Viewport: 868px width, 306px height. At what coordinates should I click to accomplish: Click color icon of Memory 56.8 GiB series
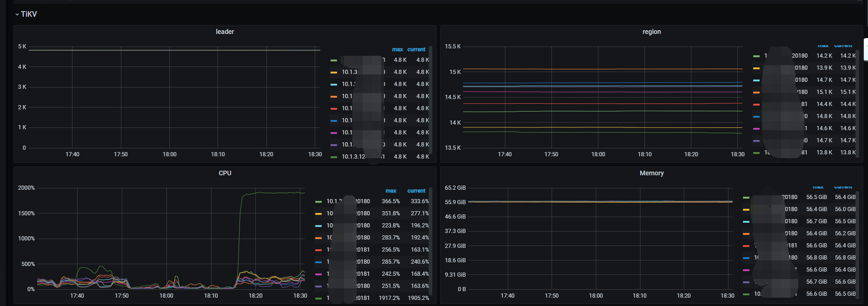click(746, 258)
